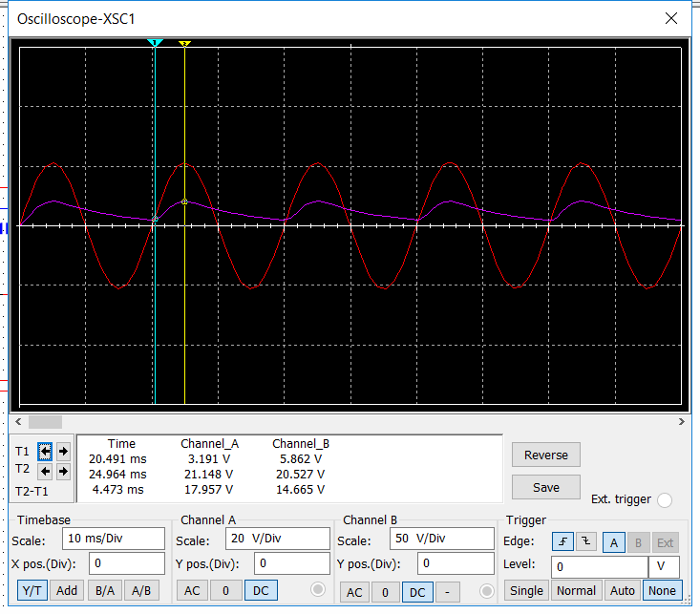Select trigger source A
This screenshot has width=700, height=614.
(614, 542)
